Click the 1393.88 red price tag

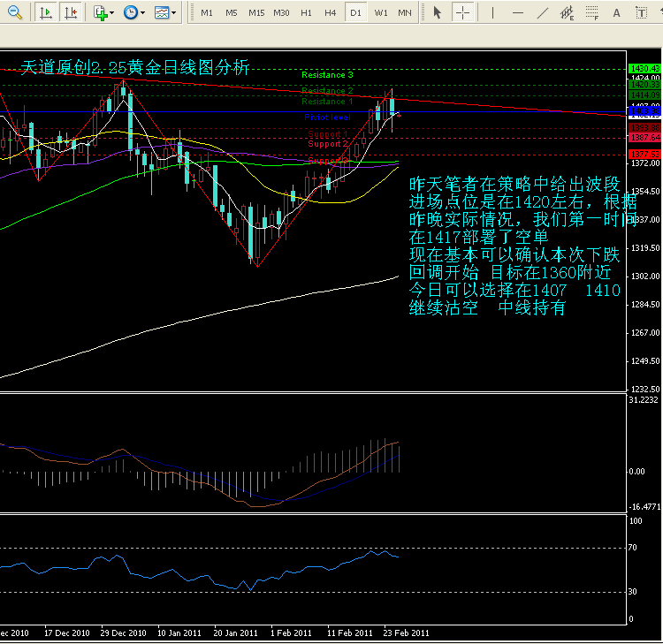coord(644,127)
